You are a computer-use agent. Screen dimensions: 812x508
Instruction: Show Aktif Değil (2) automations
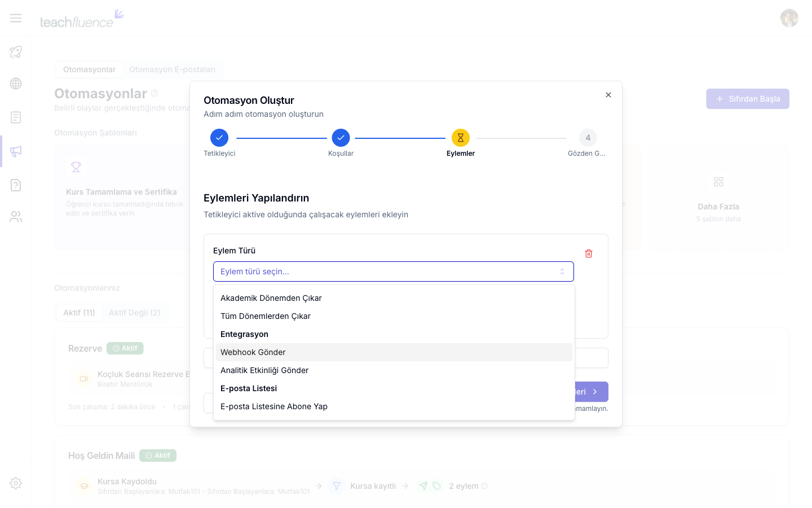pyautogui.click(x=135, y=313)
